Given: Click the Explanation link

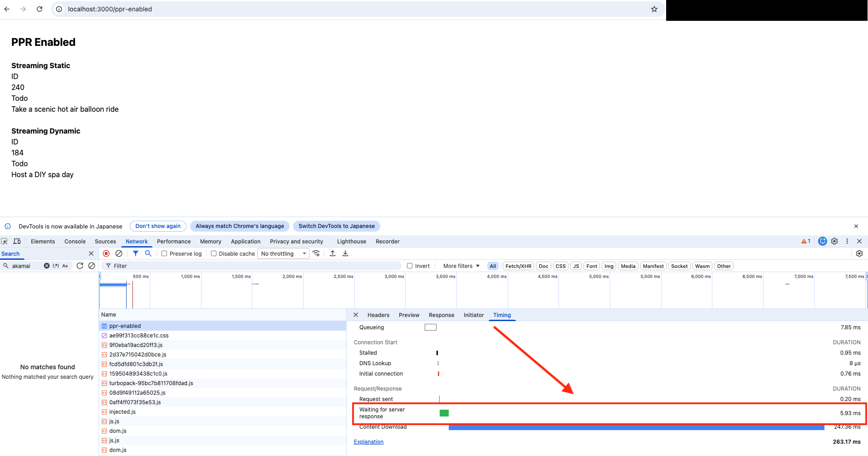Looking at the screenshot, I should (368, 442).
